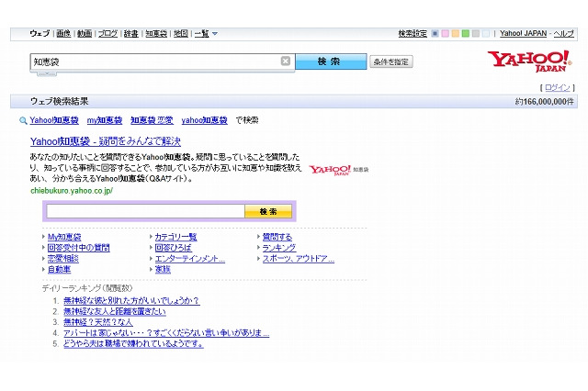Screen dimensions: 588x391
Task: Open ranking item 2 無神経な友人と距離を置きたい
Action: (x=115, y=311)
